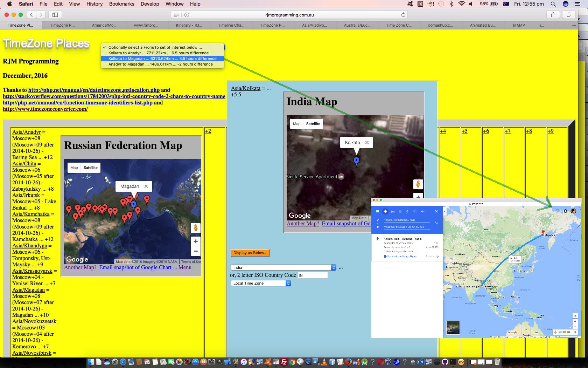The height and width of the screenshot is (368, 588).
Task: Zoom in on the Russian Federation map
Action: pyautogui.click(x=196, y=241)
